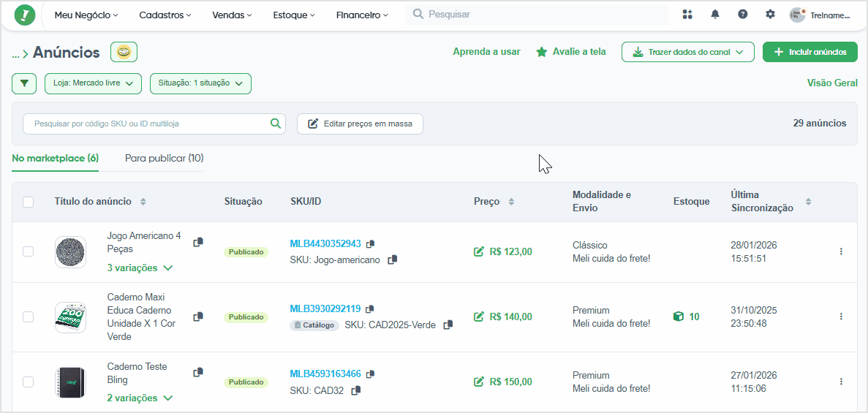Image resolution: width=868 pixels, height=413 pixels.
Task: Copy the SKU CAD2025-Verde
Action: tap(448, 325)
